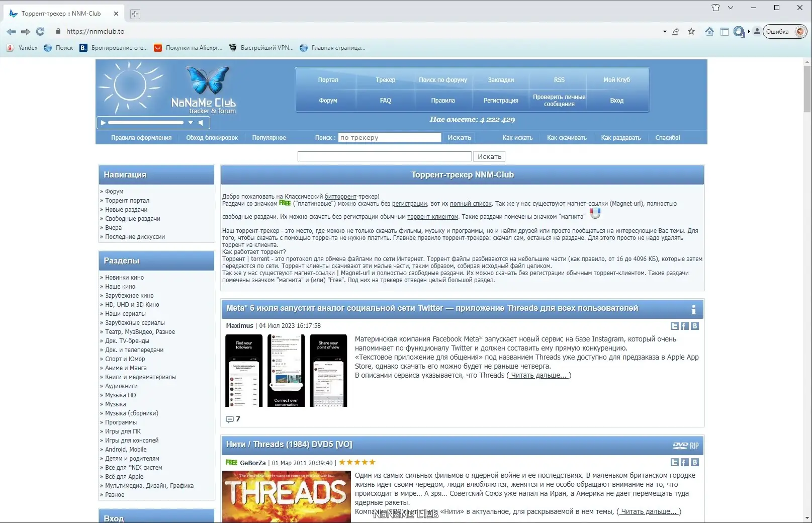
Task: Open the browser themes t-shirt icon
Action: pyautogui.click(x=715, y=8)
